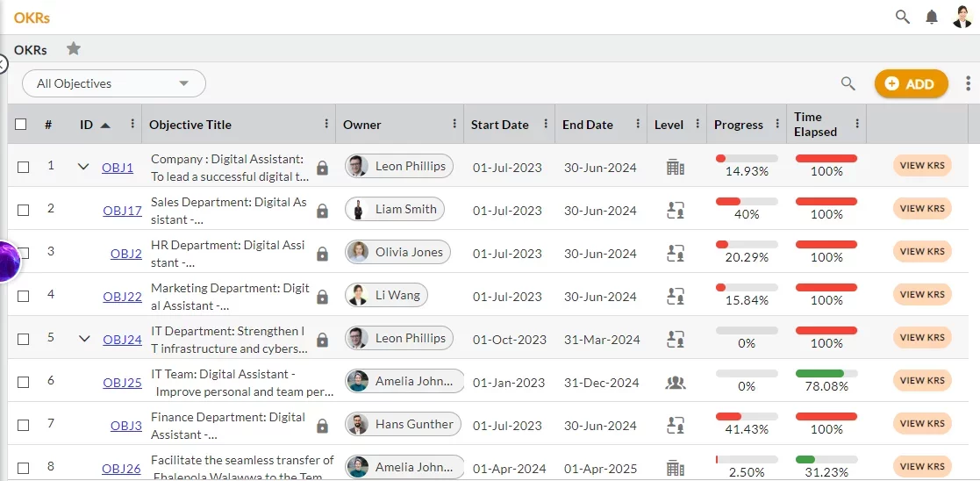Click the table search magnifier icon
The height and width of the screenshot is (481, 980).
click(x=848, y=83)
